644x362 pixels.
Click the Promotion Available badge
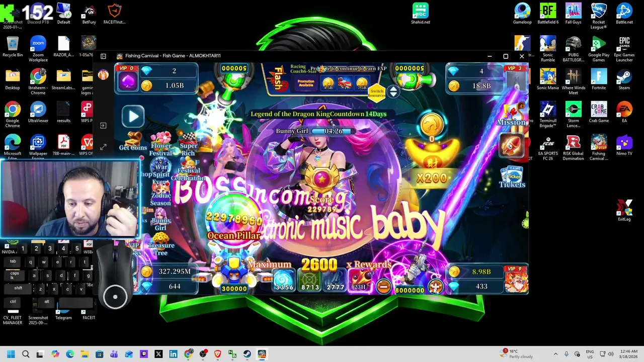pos(306,83)
